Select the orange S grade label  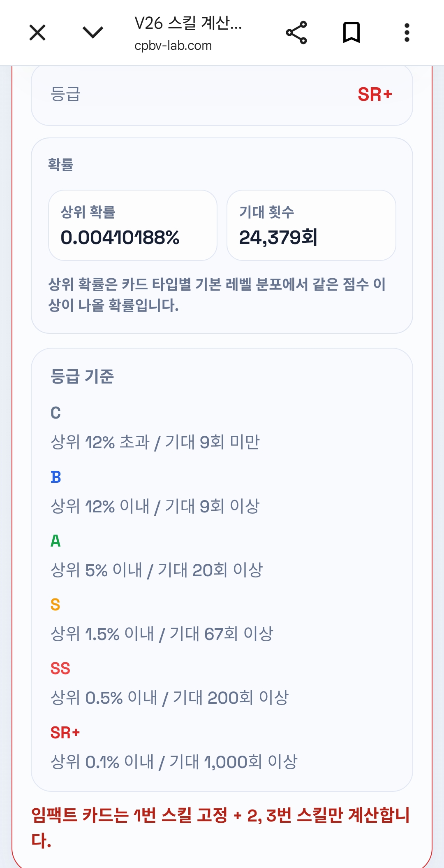pyautogui.click(x=55, y=605)
